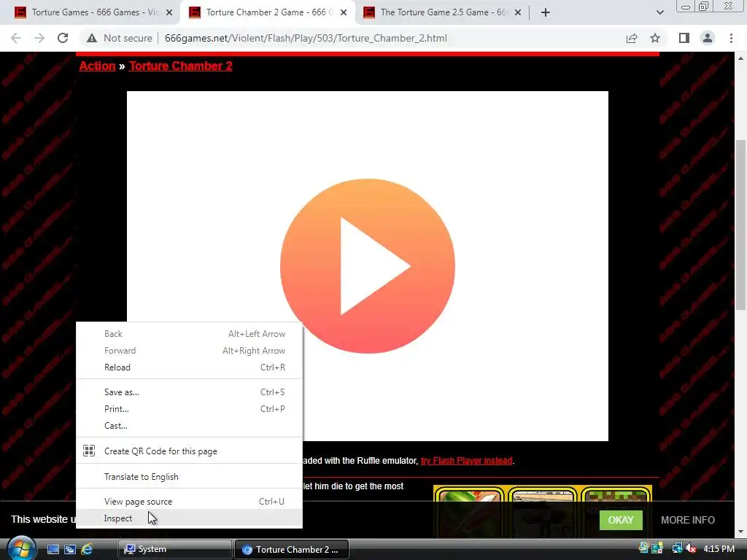Open the Windows Start orb

click(20, 548)
